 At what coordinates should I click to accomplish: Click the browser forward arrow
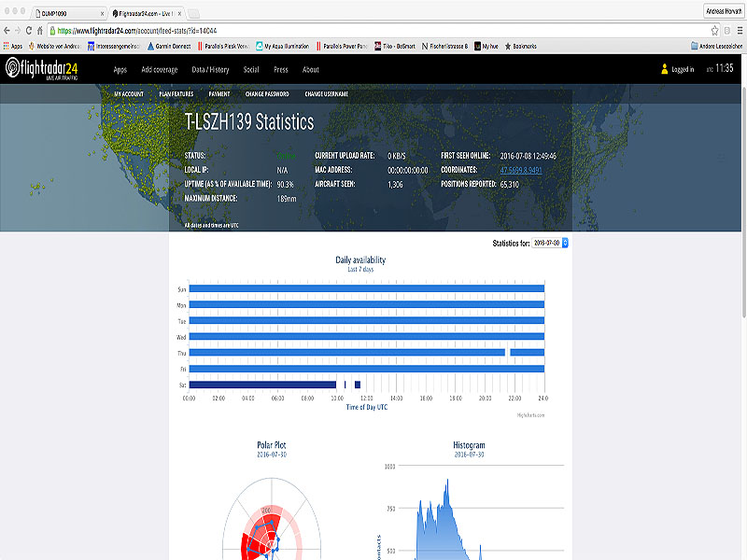(x=18, y=31)
